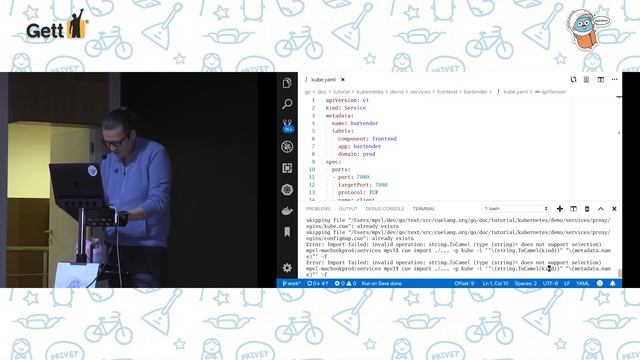This screenshot has height=360, width=640.
Task: Open errors and warnings count in status bar
Action: [x=345, y=283]
